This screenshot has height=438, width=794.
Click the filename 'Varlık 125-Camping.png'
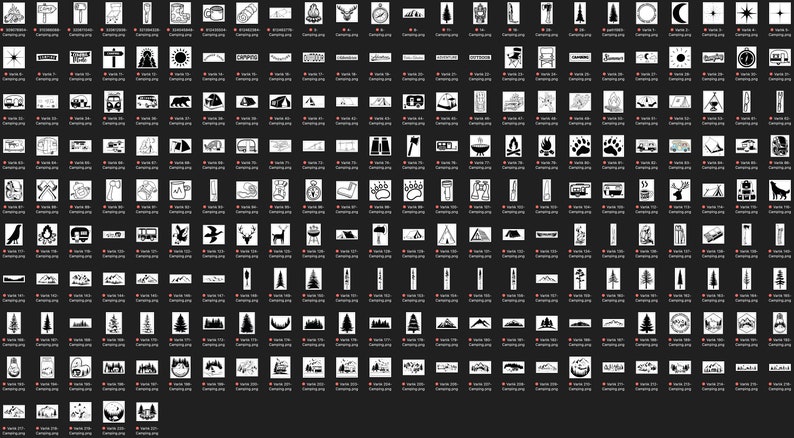[280, 254]
